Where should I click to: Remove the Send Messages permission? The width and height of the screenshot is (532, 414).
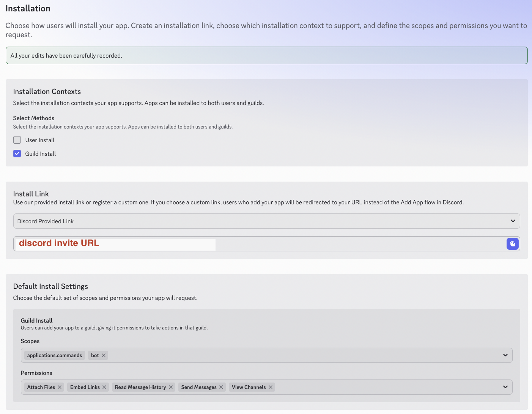pos(221,387)
